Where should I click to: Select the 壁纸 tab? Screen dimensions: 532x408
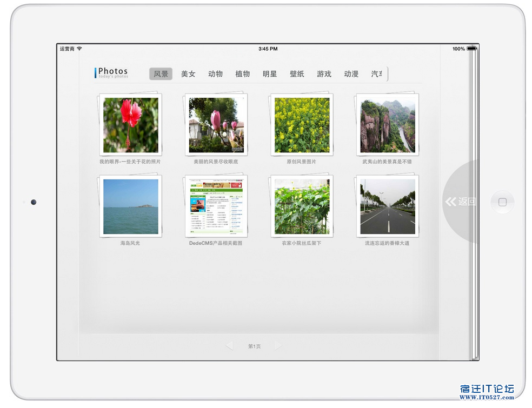click(x=296, y=74)
